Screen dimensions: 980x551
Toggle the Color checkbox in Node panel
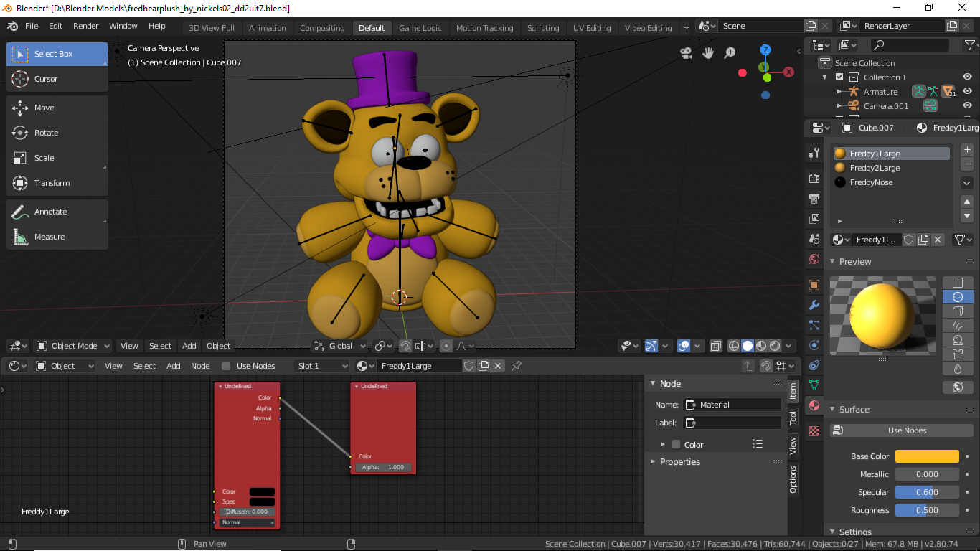pyautogui.click(x=675, y=445)
